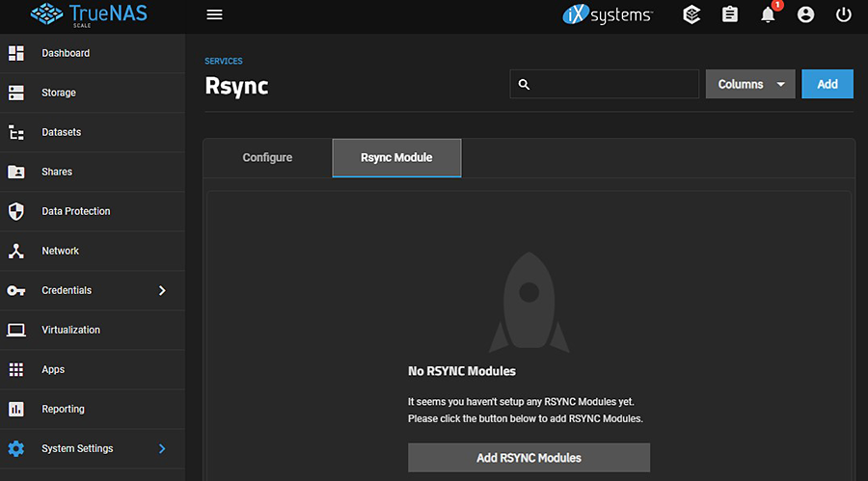Screen dimensions: 868x481
Task: Open Storage from the sidebar
Action: (x=93, y=93)
